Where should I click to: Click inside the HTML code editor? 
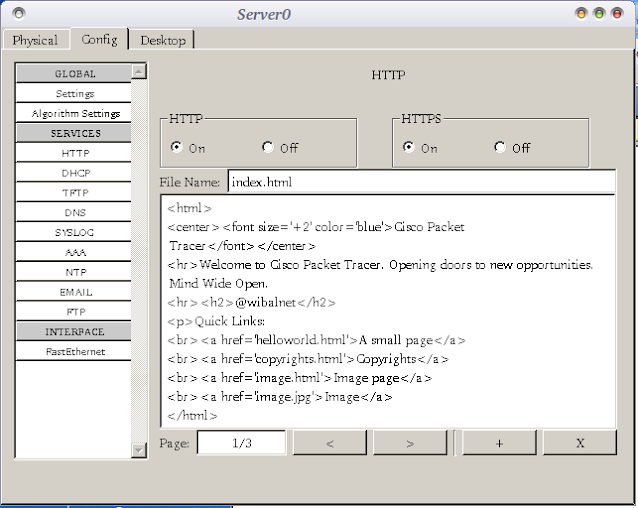[388, 311]
